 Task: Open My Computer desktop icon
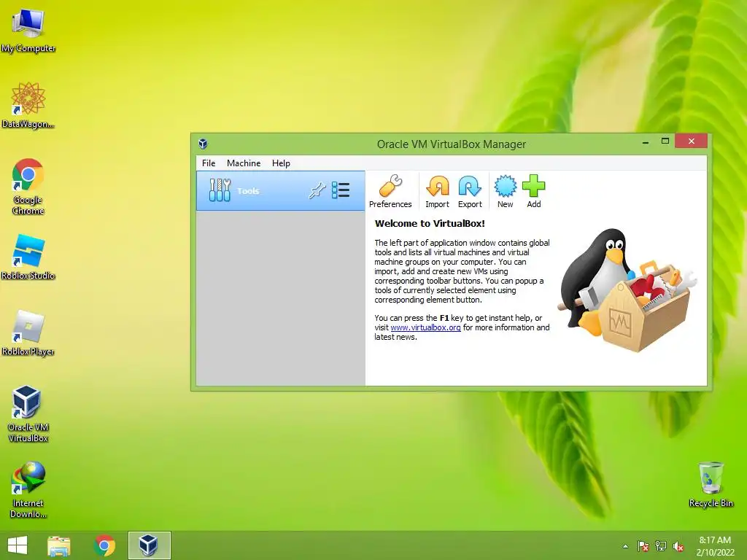(28, 31)
